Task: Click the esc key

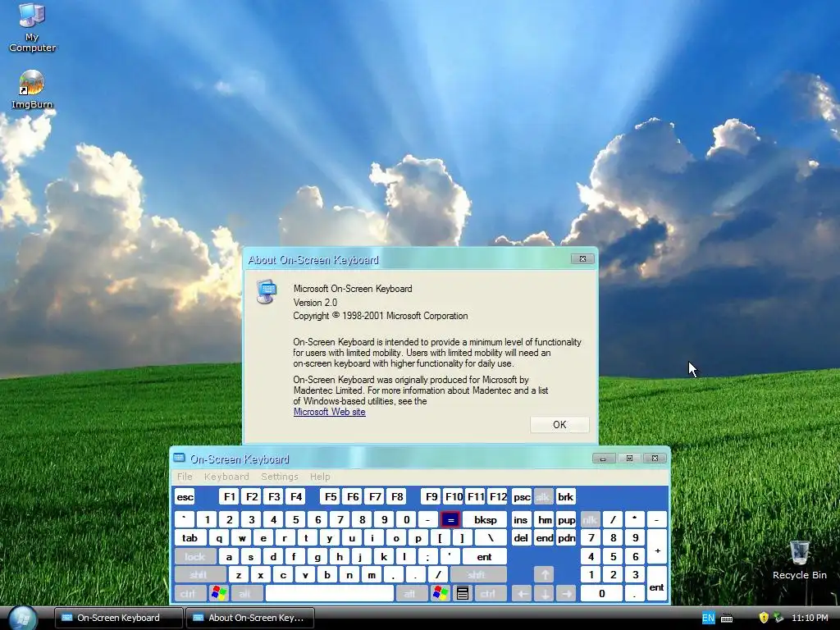Action: pos(185,496)
